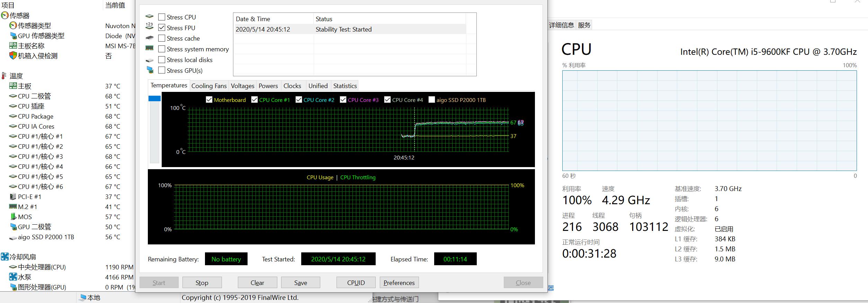
Task: Click the Save button
Action: pyautogui.click(x=301, y=283)
